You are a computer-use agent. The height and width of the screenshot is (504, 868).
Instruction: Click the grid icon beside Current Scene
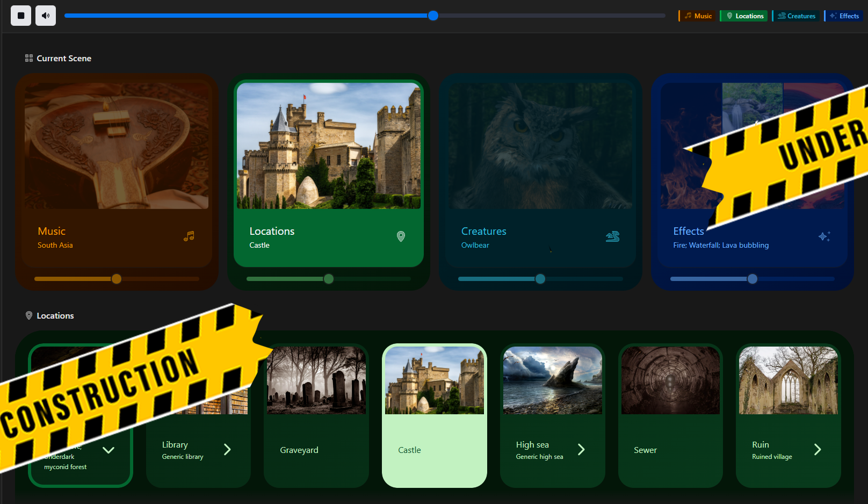[x=29, y=58]
